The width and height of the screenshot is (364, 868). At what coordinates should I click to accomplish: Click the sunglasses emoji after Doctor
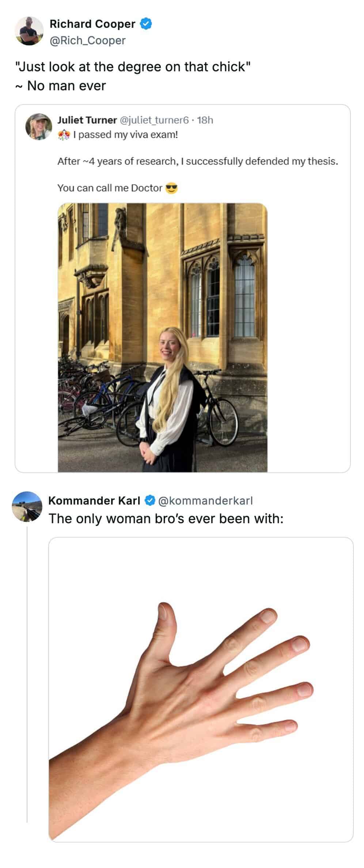pyautogui.click(x=171, y=188)
